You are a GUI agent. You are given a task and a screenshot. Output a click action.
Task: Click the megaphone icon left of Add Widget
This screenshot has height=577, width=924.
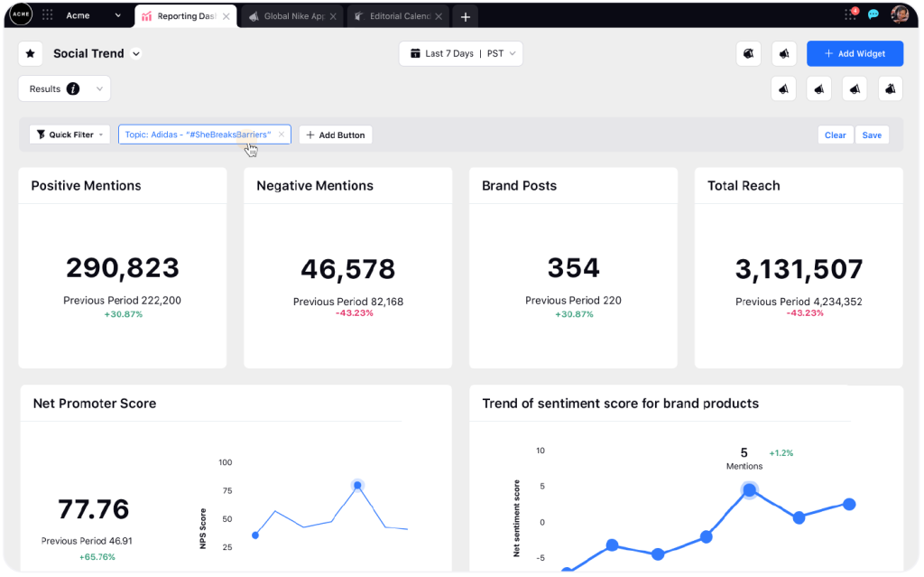click(784, 54)
